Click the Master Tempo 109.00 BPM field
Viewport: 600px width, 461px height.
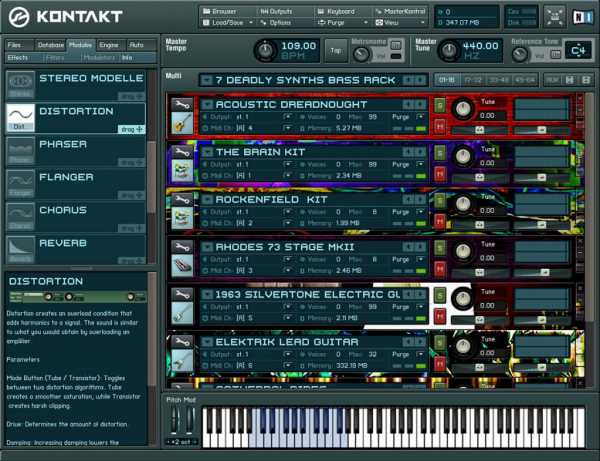coord(298,50)
